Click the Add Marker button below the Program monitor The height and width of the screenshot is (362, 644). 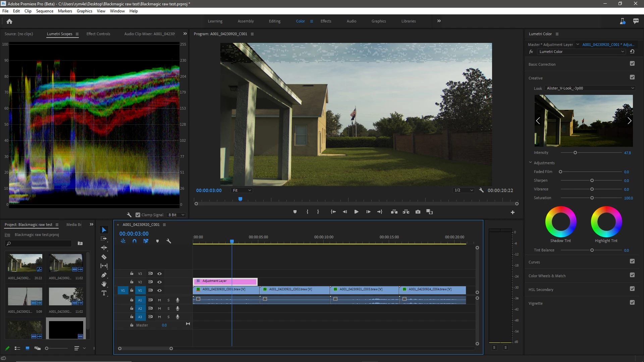click(295, 212)
